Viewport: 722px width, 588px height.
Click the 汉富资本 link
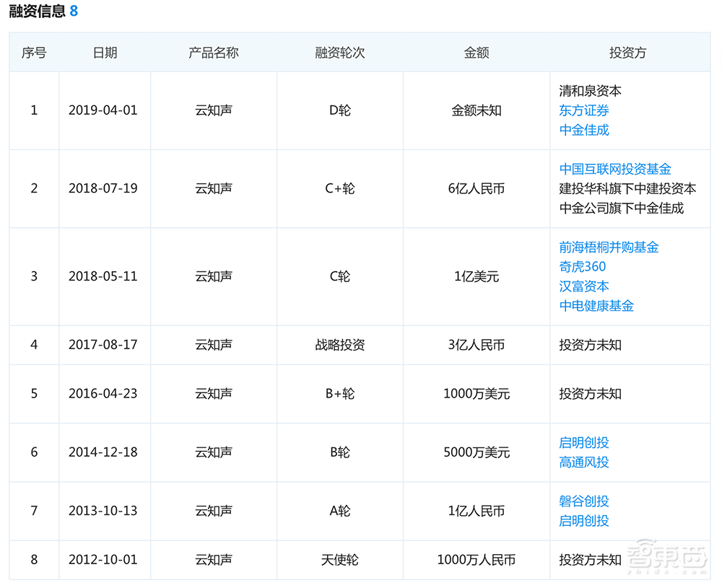tap(583, 286)
